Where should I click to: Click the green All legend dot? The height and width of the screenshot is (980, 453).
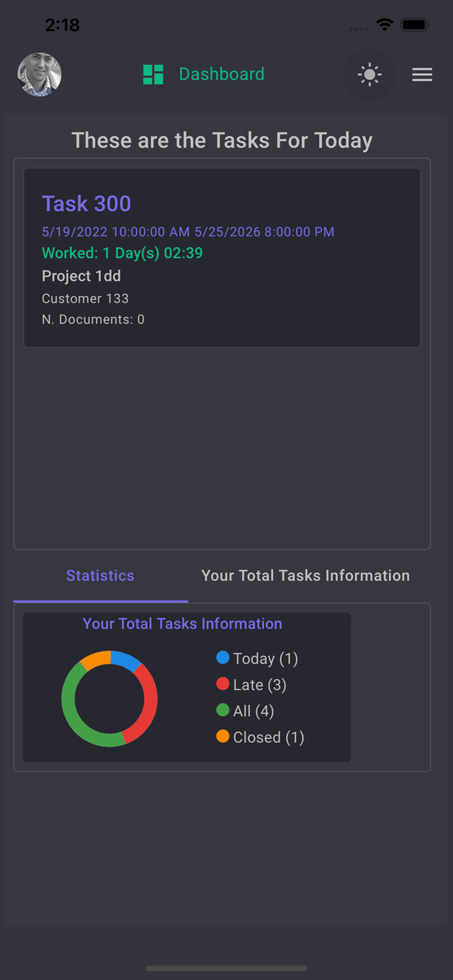click(x=223, y=711)
